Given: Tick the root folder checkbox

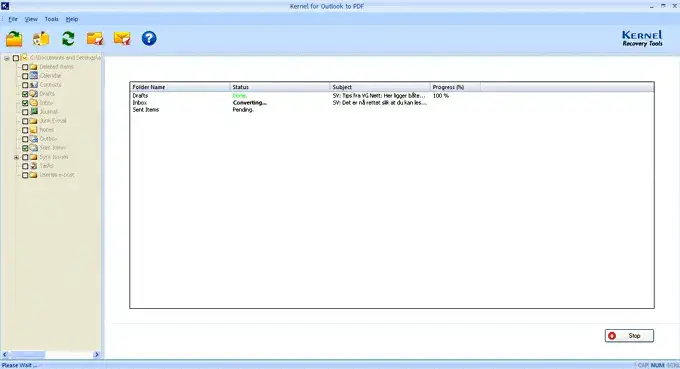Looking at the screenshot, I should coord(16,58).
